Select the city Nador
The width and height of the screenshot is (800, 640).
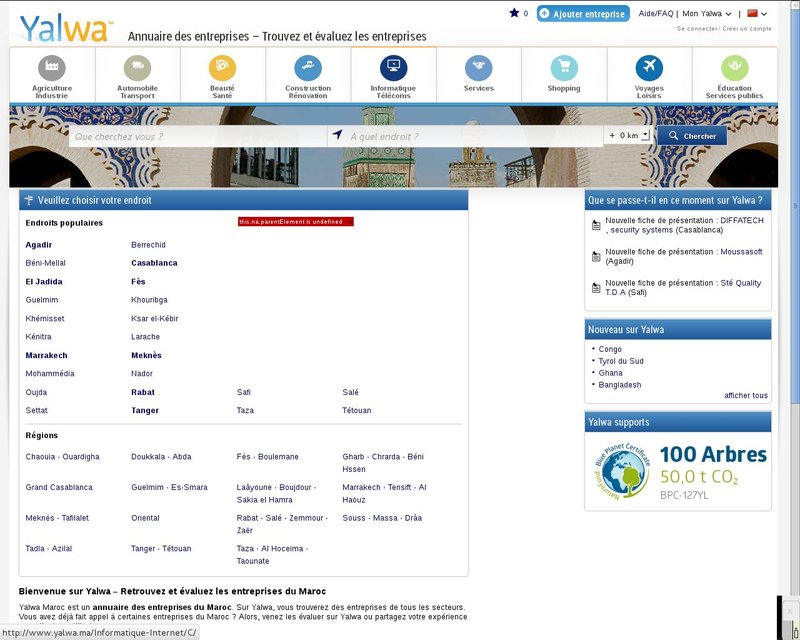(142, 374)
